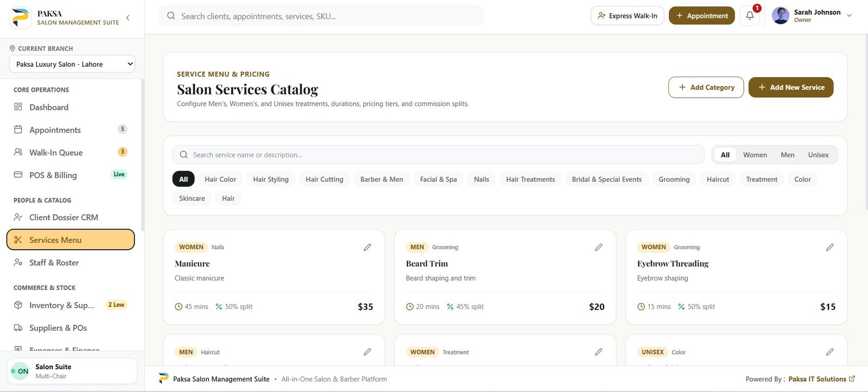Click the Appointments calendar icon

(18, 130)
